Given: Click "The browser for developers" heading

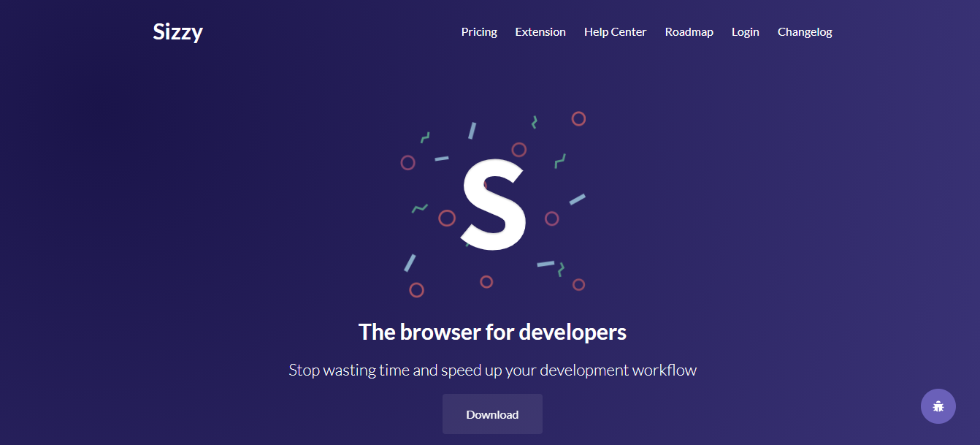Looking at the screenshot, I should (x=492, y=331).
